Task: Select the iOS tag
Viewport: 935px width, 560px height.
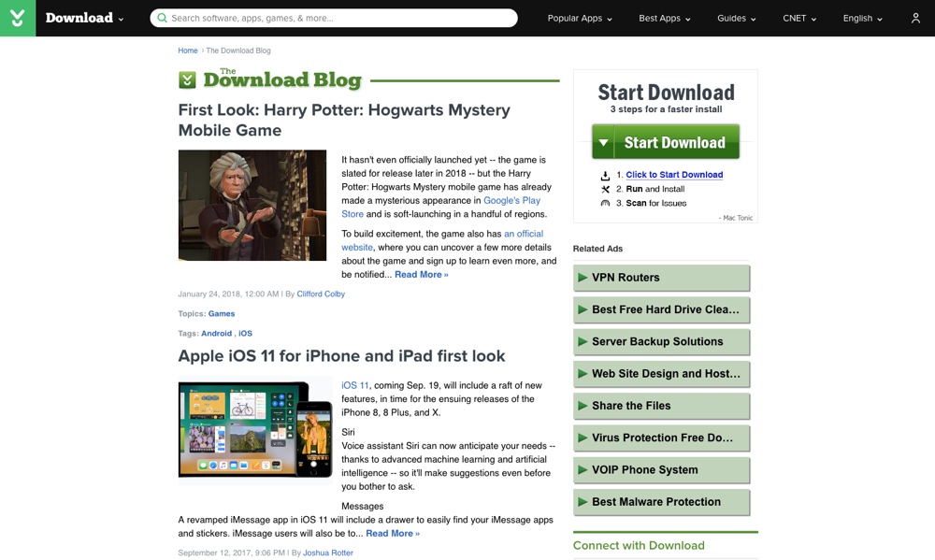Action: coord(245,334)
